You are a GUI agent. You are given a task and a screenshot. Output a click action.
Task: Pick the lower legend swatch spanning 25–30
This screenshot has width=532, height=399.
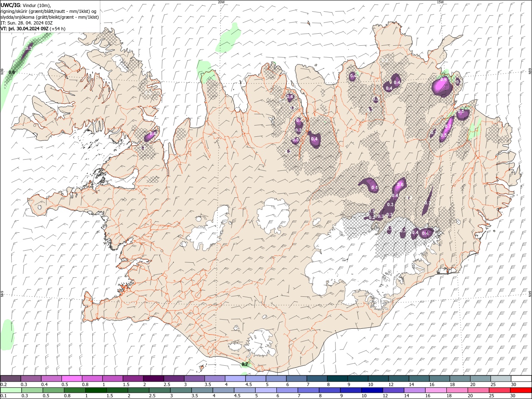tap(499, 390)
